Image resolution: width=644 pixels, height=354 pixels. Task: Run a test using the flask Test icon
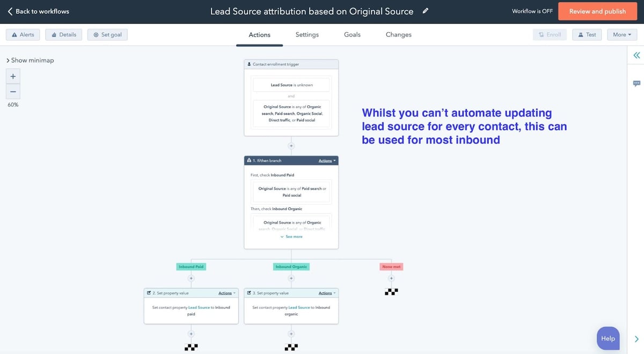pos(582,34)
